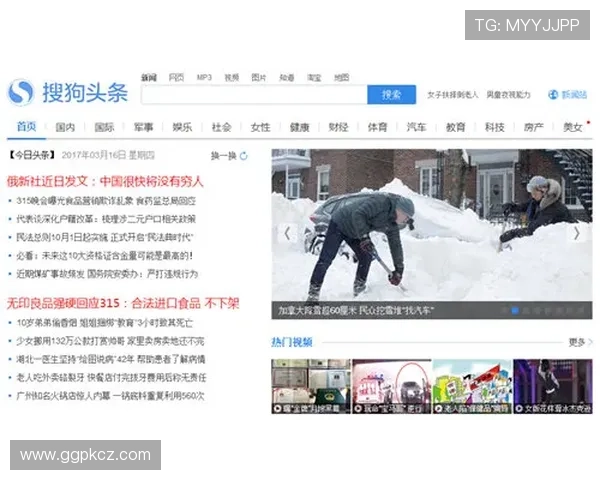Image resolution: width=600 pixels, height=480 pixels.
Task: Play the 老人 cartoon video thumbnail
Action: pos(472,387)
